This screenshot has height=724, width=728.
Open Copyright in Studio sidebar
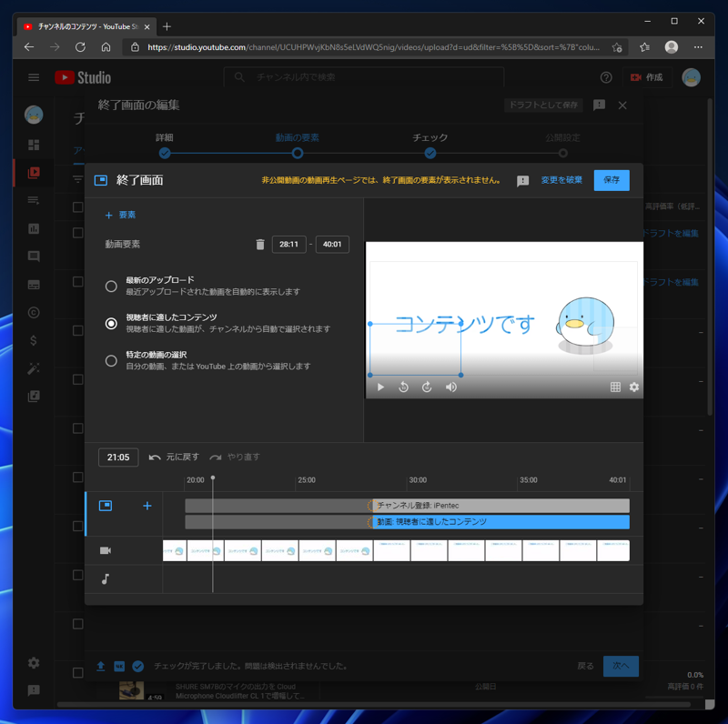34,312
